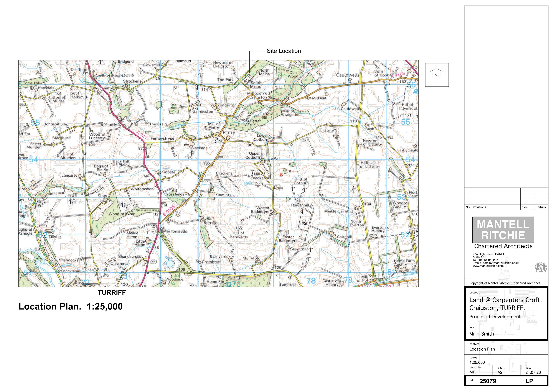This screenshot has width=554, height=392.
Task: Click the 'Ferneystrype' place name
Action: (162, 139)
